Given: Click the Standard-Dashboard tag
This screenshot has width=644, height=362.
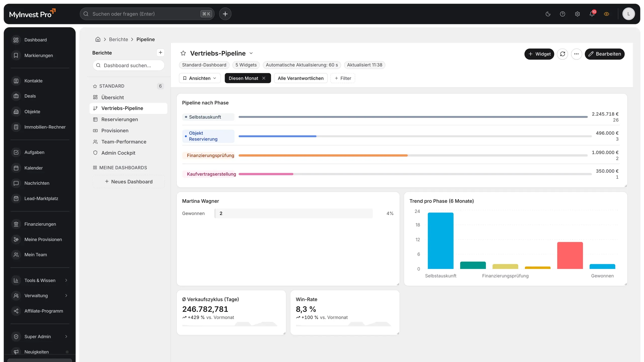Looking at the screenshot, I should [204, 65].
